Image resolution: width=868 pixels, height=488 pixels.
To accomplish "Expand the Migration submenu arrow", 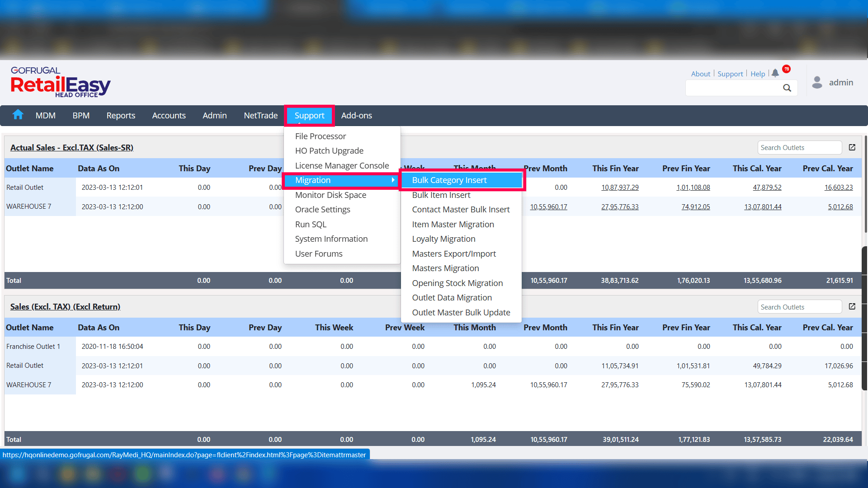I will click(393, 180).
